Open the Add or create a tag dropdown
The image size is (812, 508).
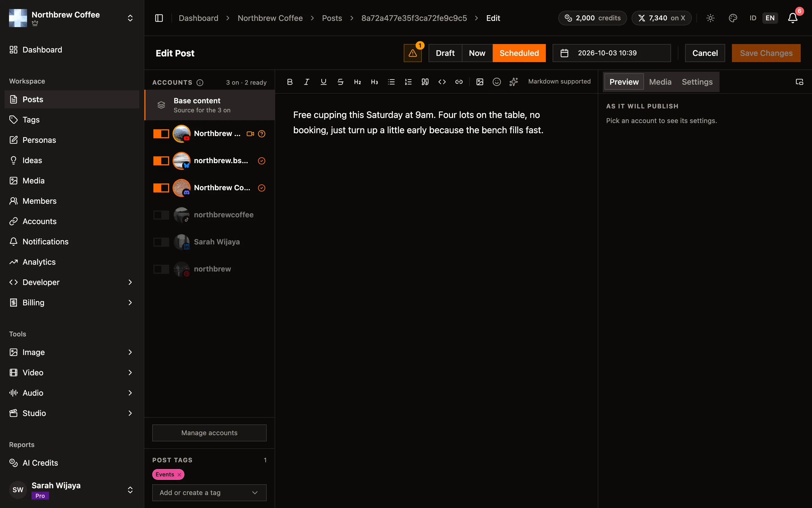coord(209,492)
